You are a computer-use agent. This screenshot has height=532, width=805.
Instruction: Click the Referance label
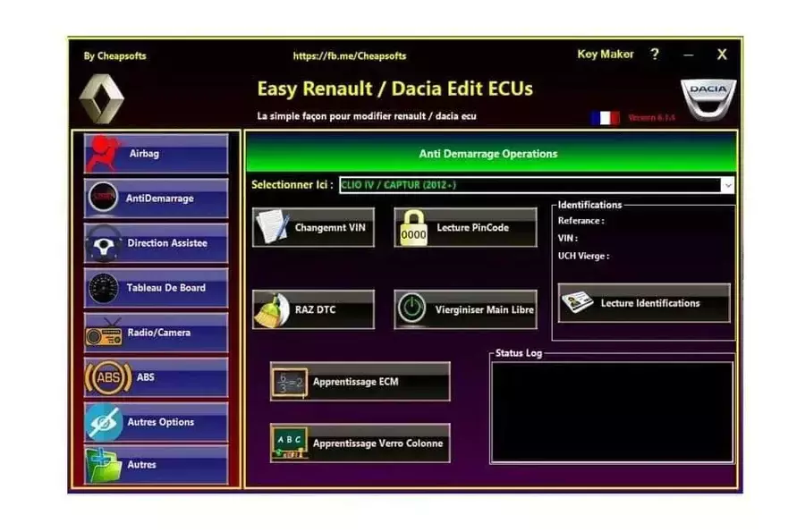pos(580,221)
